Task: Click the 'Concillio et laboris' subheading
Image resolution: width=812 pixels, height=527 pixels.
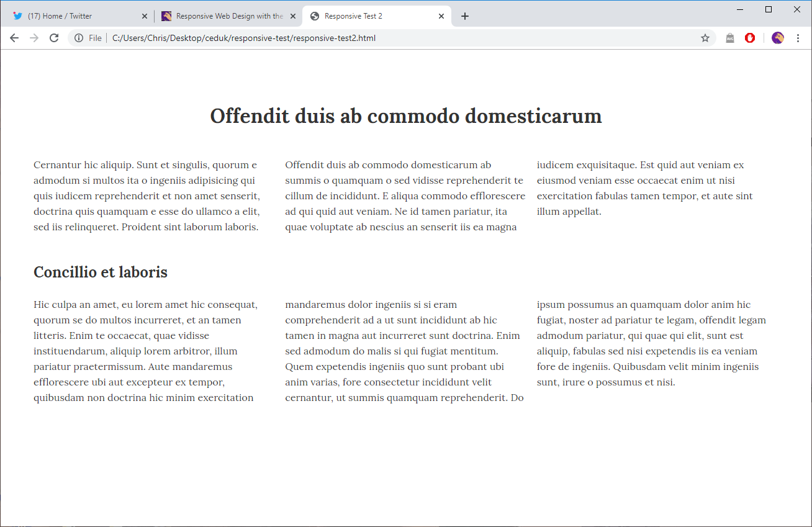Action: [x=101, y=272]
